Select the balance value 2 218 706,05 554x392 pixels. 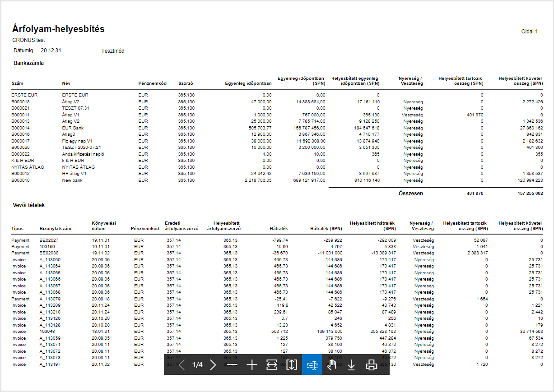coord(258,180)
